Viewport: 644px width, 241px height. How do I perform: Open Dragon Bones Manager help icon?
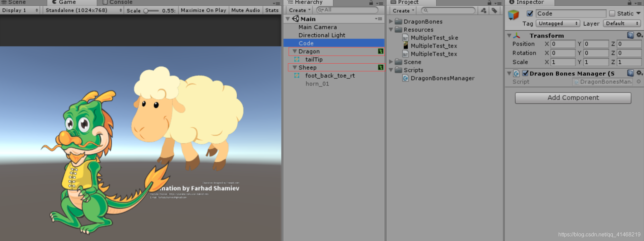pos(630,73)
